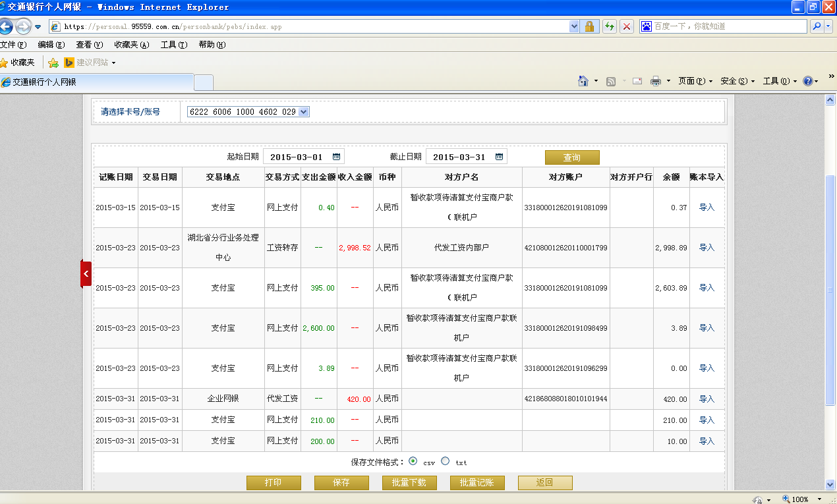837x504 pixels.
Task: Click the Baidu search input field
Action: tap(725, 26)
